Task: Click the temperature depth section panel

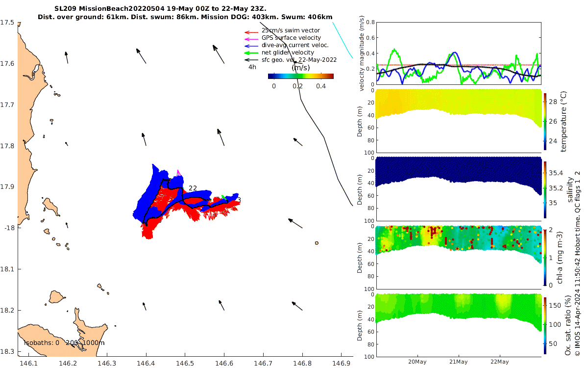Action: tap(459, 121)
